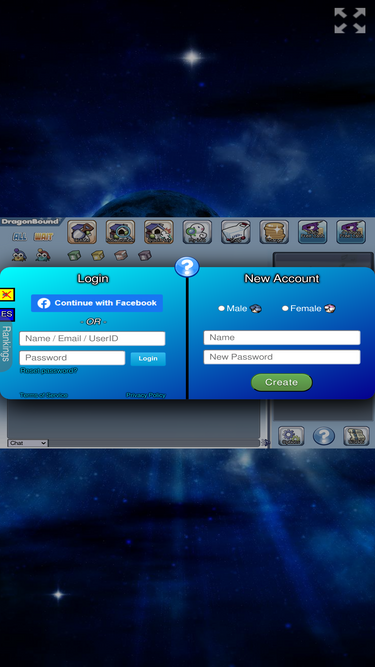Click the Free Cash icon at toolbar end

pos(351,232)
